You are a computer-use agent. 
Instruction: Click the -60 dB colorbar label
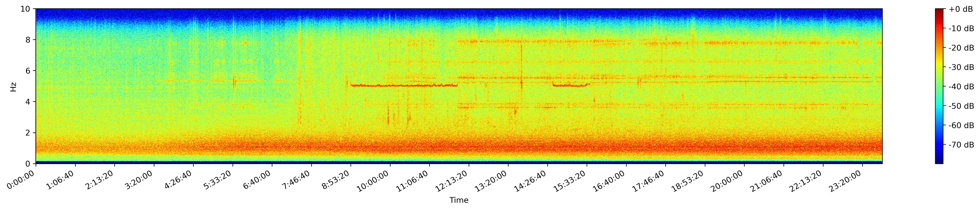coord(961,125)
